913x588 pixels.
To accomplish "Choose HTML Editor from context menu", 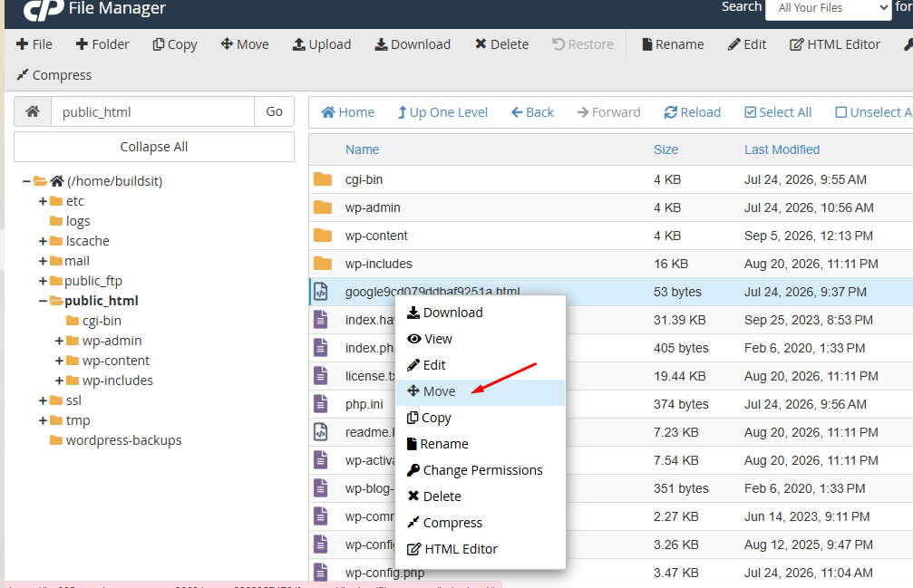I will [x=481, y=548].
